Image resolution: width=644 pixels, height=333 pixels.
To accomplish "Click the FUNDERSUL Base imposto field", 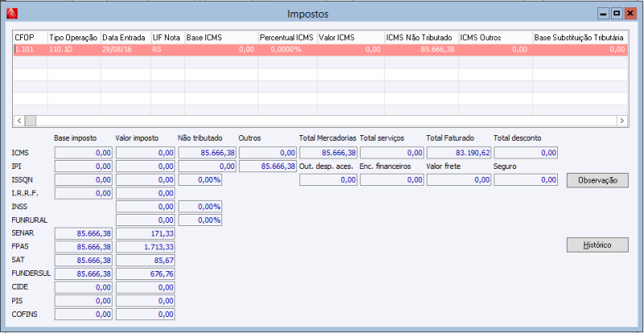I will coord(84,273).
